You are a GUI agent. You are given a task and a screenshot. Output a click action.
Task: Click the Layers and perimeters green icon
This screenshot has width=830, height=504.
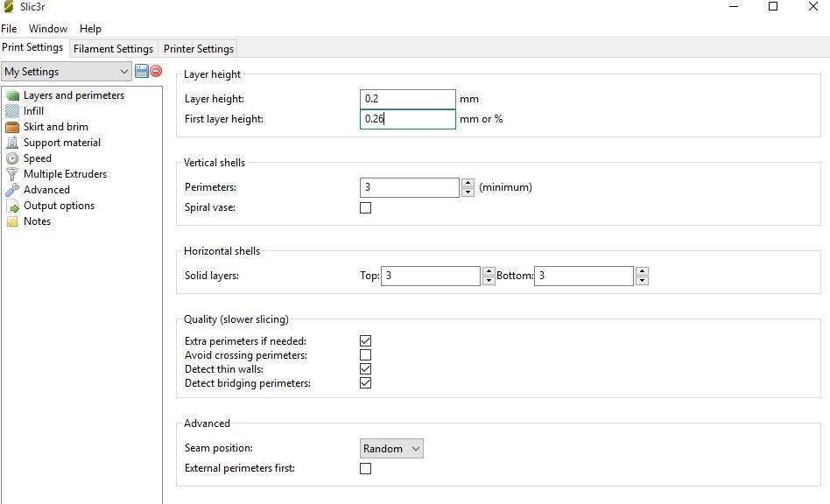tap(12, 95)
